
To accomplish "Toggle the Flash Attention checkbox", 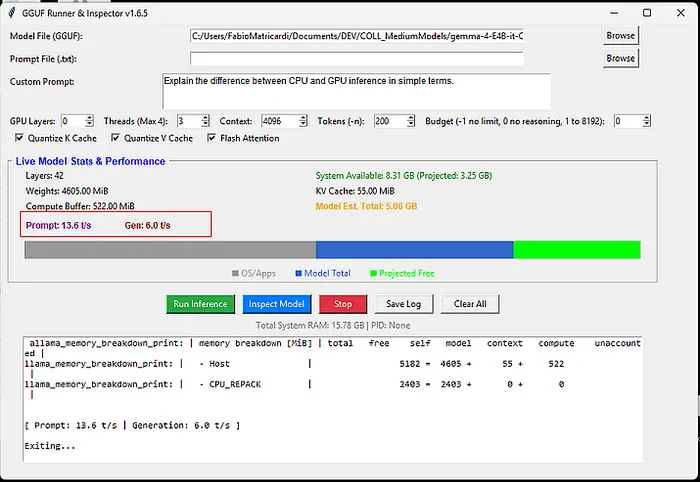I will pos(212,138).
